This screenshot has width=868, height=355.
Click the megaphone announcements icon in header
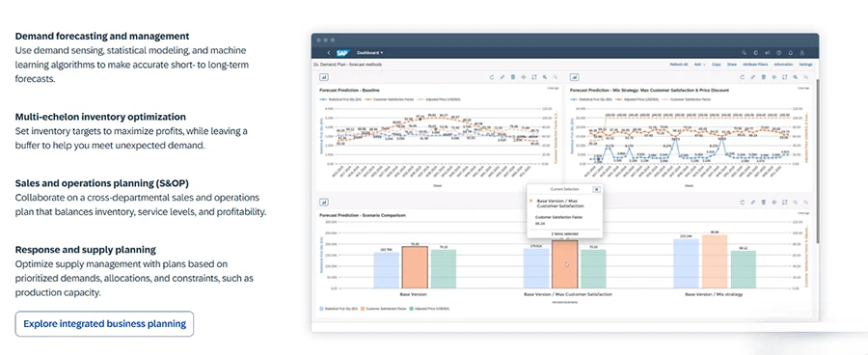(x=768, y=53)
